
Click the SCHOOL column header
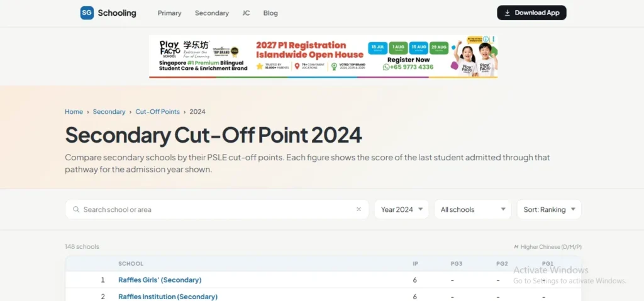[131, 264]
